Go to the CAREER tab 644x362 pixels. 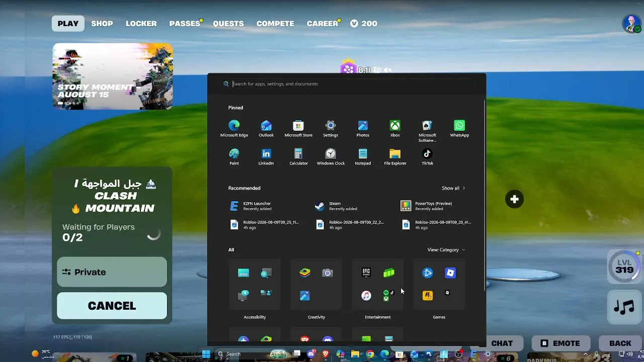[x=323, y=24]
